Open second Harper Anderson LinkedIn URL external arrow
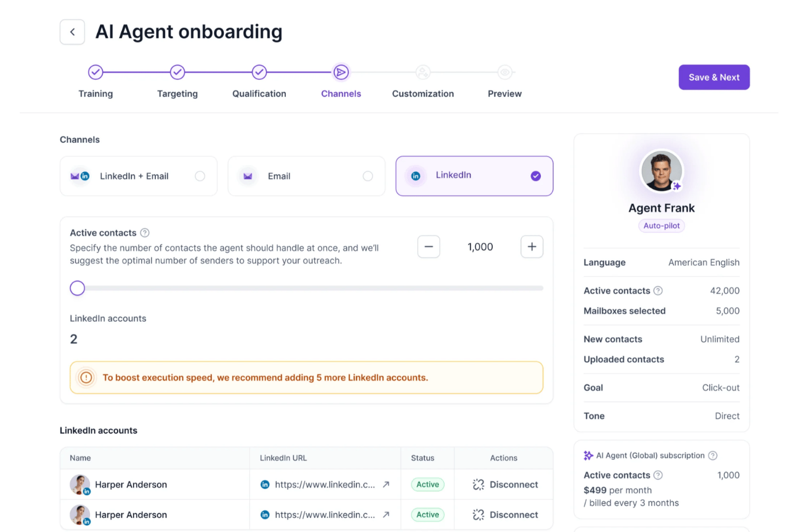 [386, 515]
